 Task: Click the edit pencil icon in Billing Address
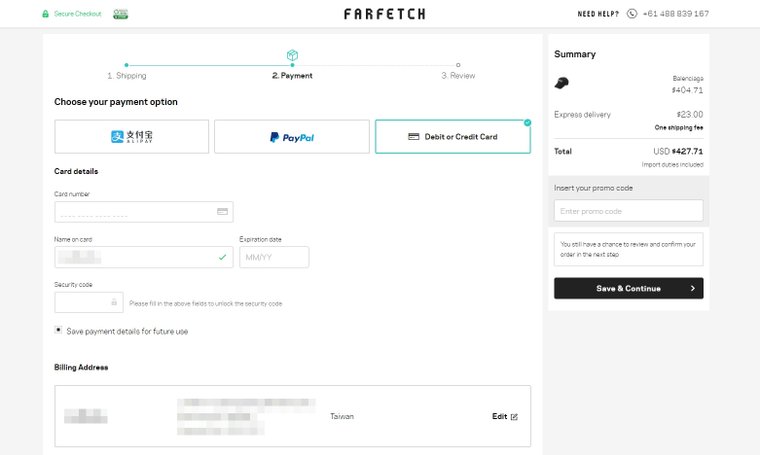coord(514,417)
